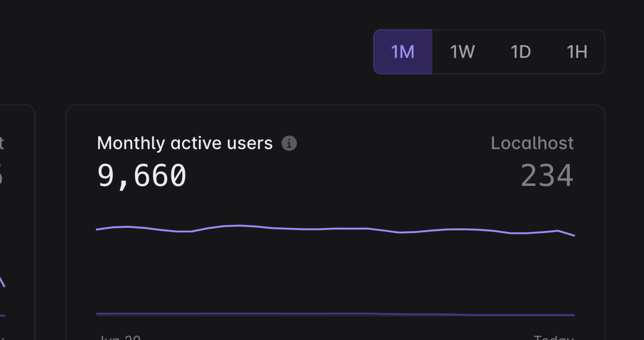The height and width of the screenshot is (340, 644).
Task: Click the cut-off title in the left card
Action: coord(2,143)
